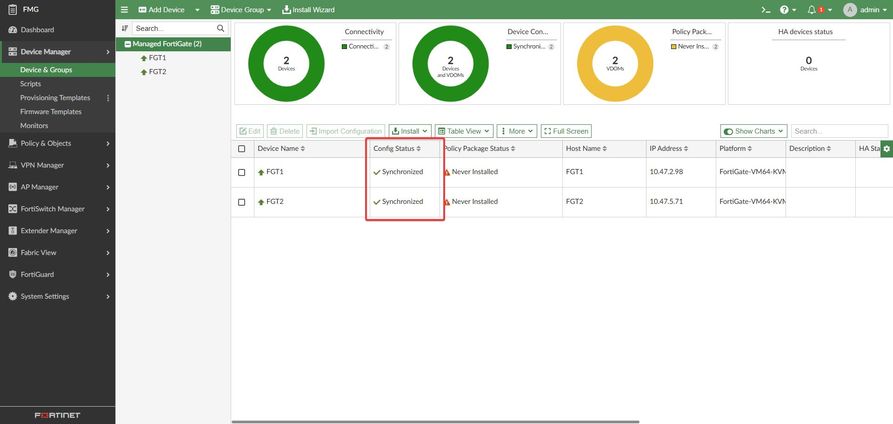This screenshot has height=424, width=893.
Task: Click the green up arrow beside FGT2 in tree
Action: pos(144,72)
